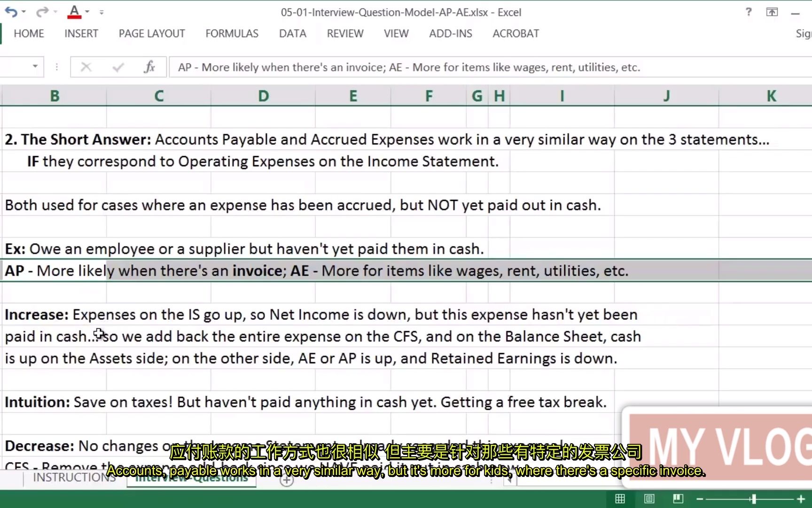Cancel formula entry X icon
Screen dimensions: 812x508
pos(86,67)
